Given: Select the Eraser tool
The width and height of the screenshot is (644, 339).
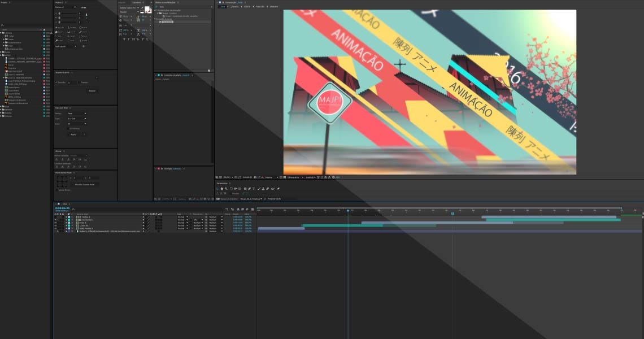Looking at the screenshot, I should 268,188.
